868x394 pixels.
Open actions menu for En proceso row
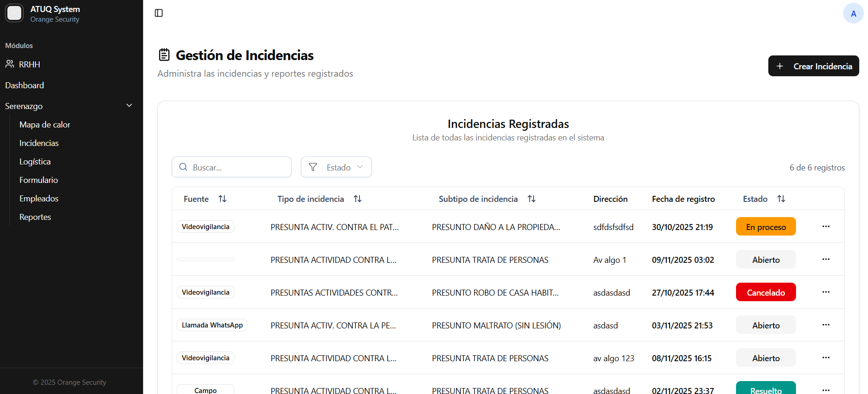coord(826,226)
